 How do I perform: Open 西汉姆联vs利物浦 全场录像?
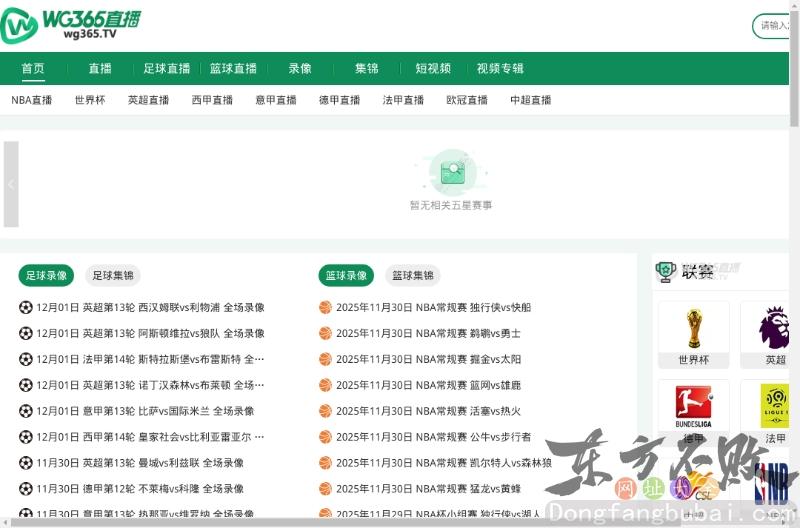[x=151, y=308]
